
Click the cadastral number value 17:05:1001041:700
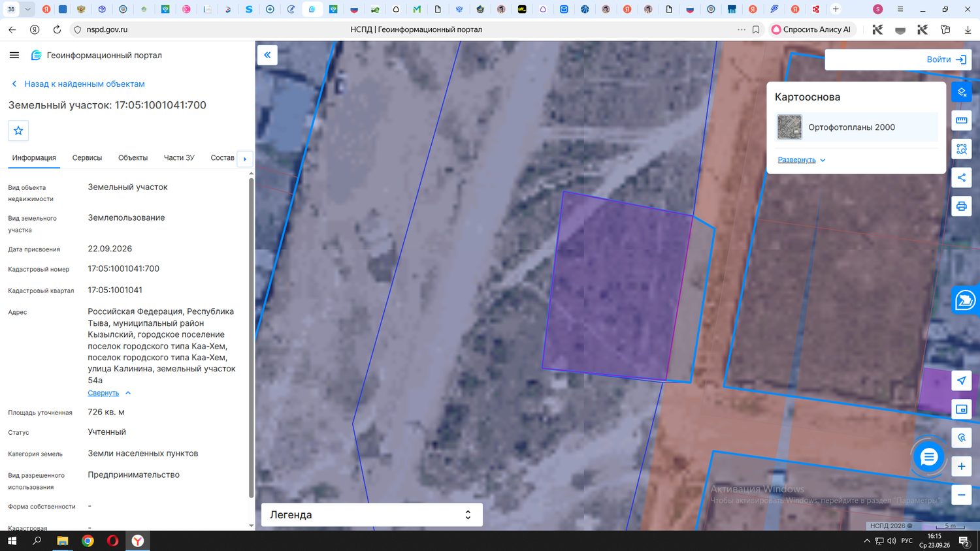(123, 269)
